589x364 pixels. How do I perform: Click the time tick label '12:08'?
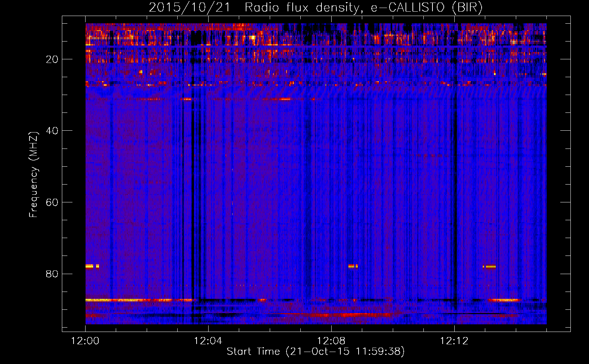[331, 341]
